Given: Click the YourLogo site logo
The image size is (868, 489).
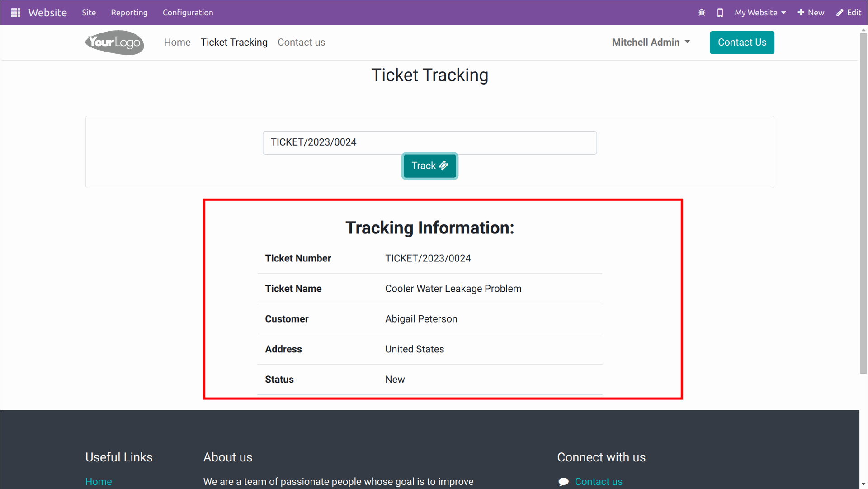Looking at the screenshot, I should (x=115, y=43).
